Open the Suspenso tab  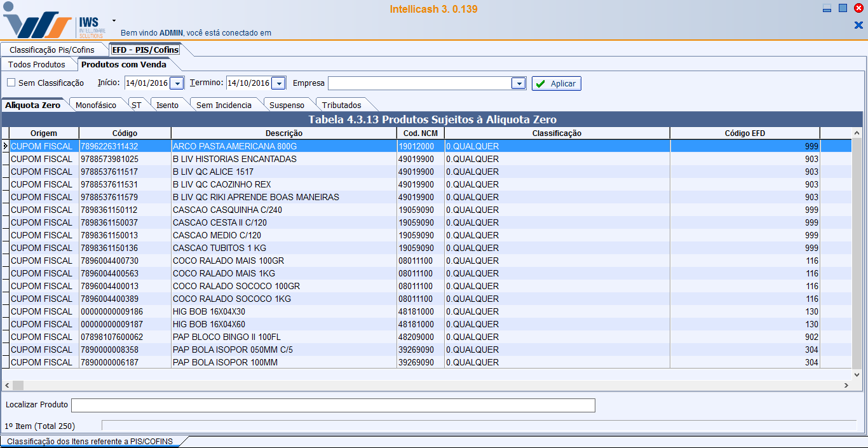pyautogui.click(x=287, y=105)
